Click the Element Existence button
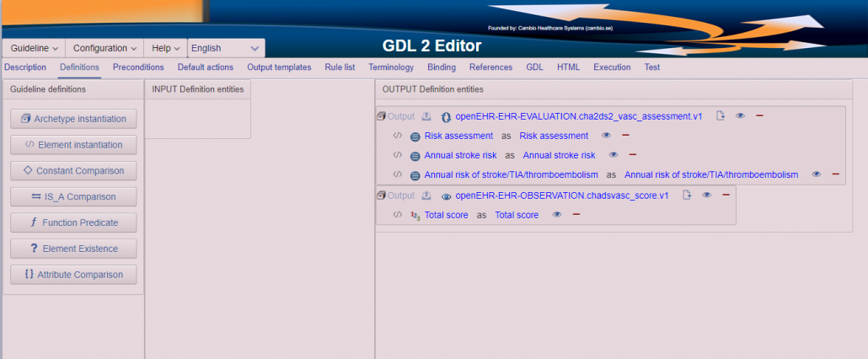868x359 pixels. tap(73, 249)
